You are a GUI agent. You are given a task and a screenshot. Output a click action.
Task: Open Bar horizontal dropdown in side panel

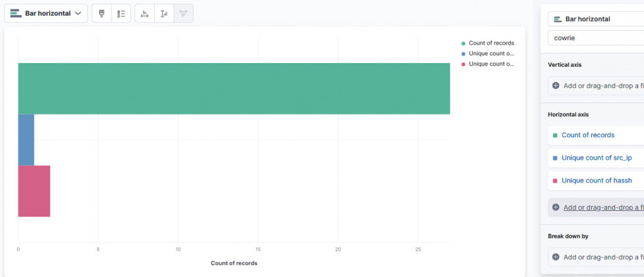point(594,20)
